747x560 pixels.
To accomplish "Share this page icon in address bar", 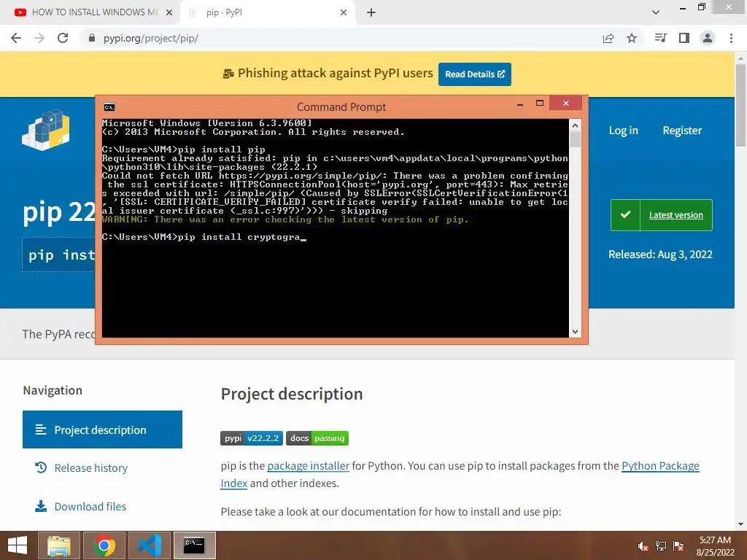I will (608, 38).
